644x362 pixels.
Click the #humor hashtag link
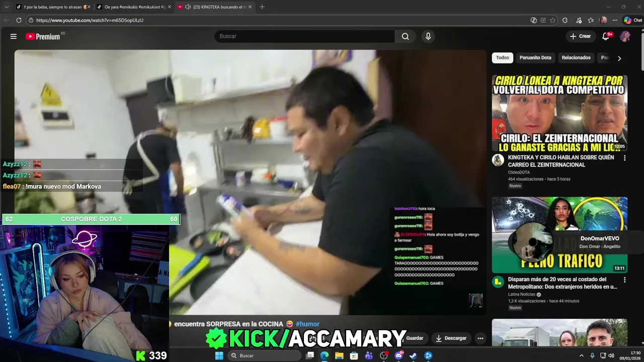coord(307,324)
